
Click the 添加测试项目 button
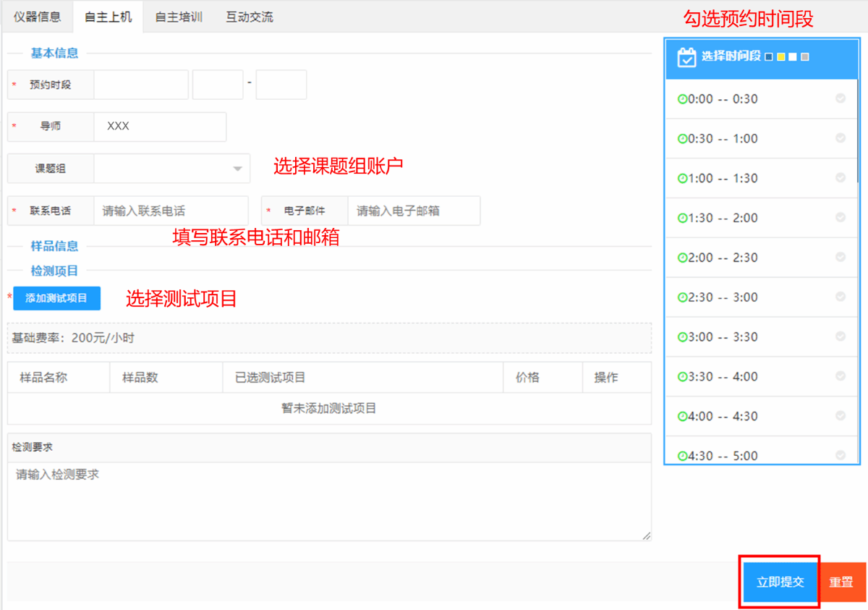pos(56,298)
